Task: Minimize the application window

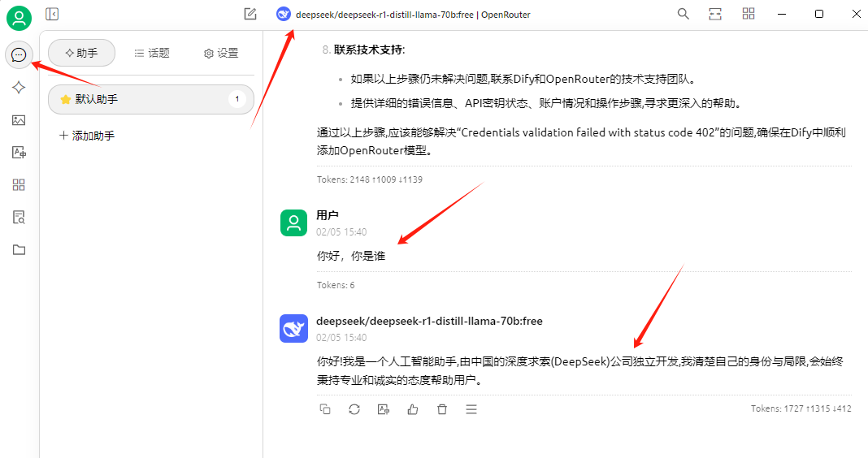Action: pos(782,14)
